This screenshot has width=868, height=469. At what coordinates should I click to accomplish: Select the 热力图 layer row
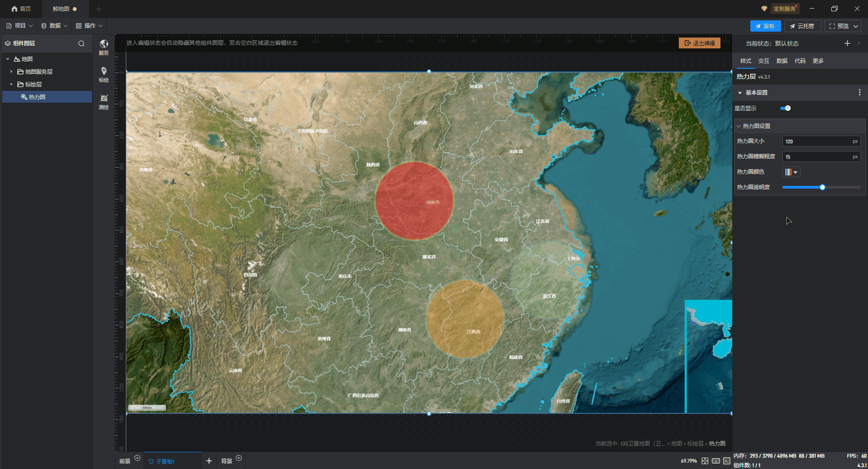tap(47, 97)
